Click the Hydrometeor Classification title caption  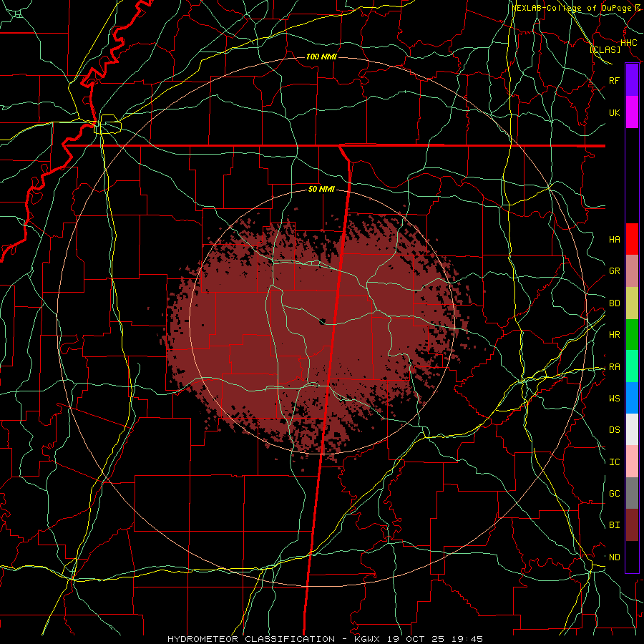tap(326, 639)
